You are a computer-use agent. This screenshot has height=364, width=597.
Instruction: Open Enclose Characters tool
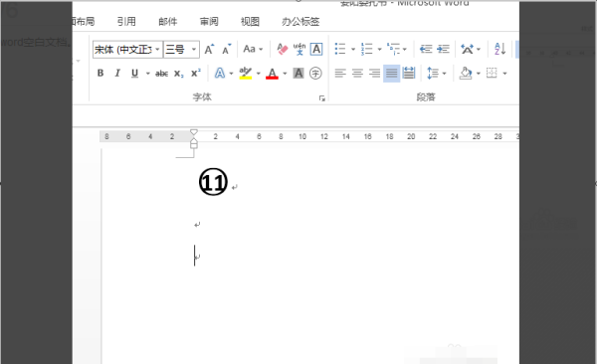(315, 74)
